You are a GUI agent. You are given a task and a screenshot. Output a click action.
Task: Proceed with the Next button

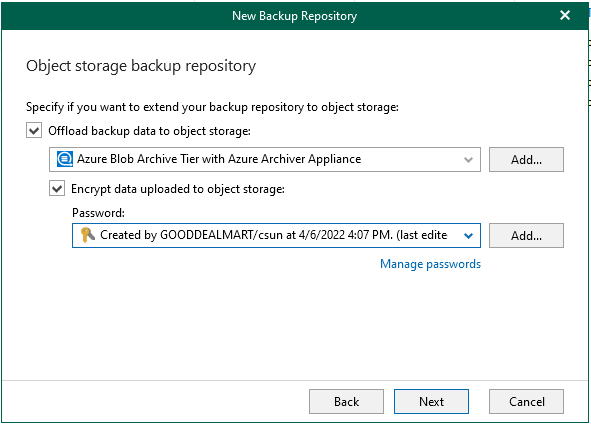pyautogui.click(x=431, y=402)
